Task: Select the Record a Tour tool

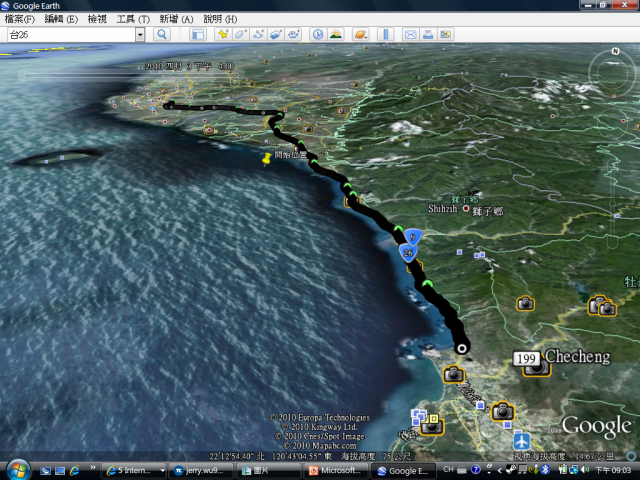Action: point(293,35)
